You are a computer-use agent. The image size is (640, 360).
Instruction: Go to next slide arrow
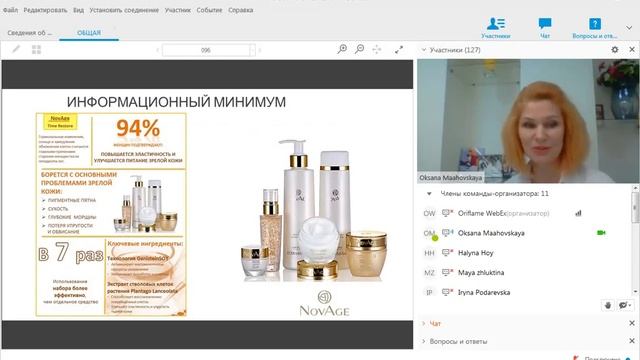(260, 50)
